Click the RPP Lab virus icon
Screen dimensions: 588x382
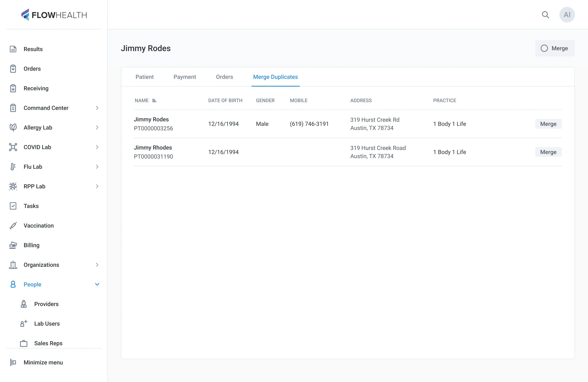[x=13, y=186]
